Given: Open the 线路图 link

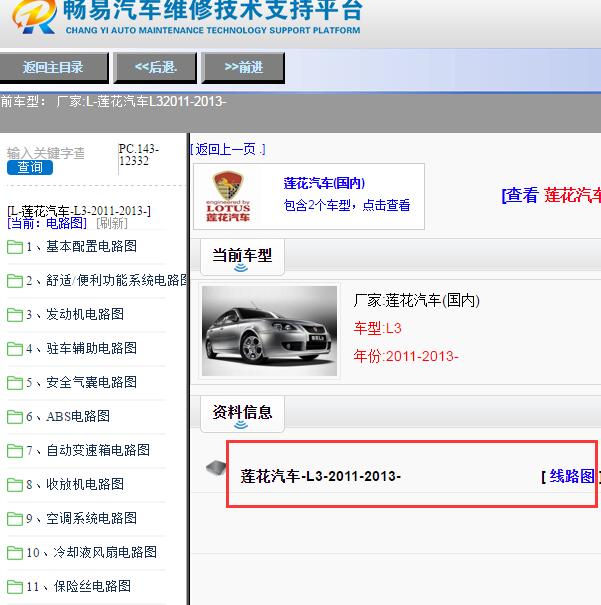Looking at the screenshot, I should [571, 476].
